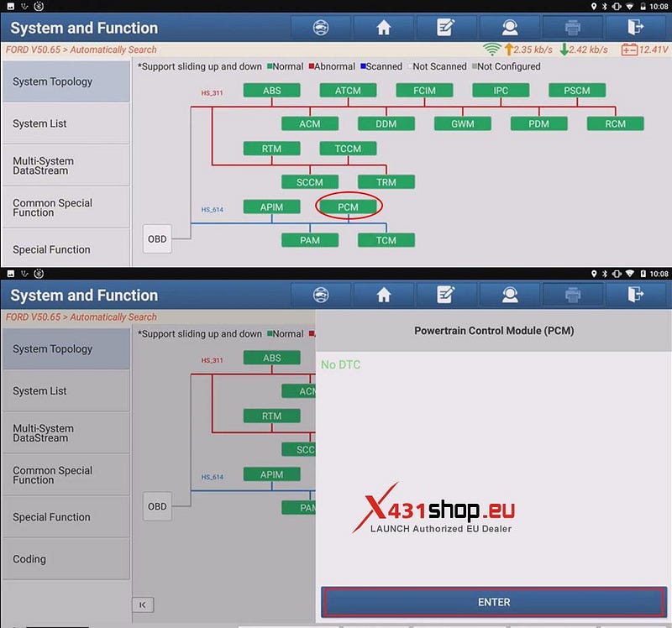The width and height of the screenshot is (672, 628).
Task: Open the browser globe icon in lower toolbar
Action: click(x=321, y=295)
